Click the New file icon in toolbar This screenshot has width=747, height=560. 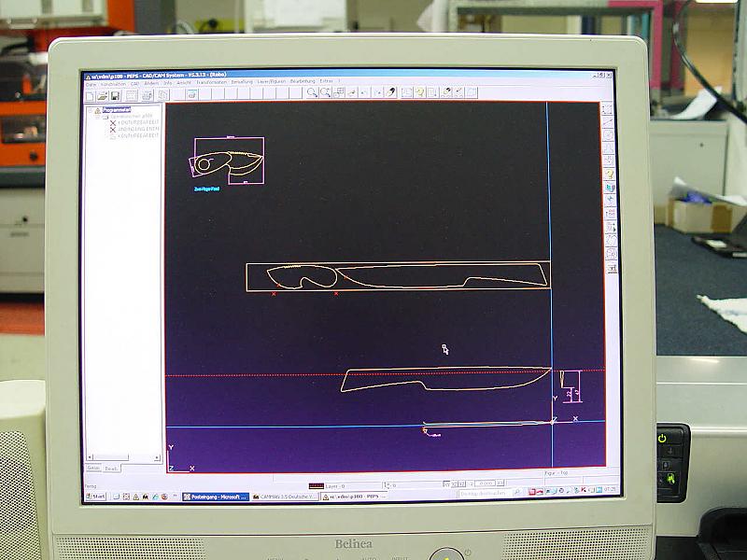pos(91,94)
